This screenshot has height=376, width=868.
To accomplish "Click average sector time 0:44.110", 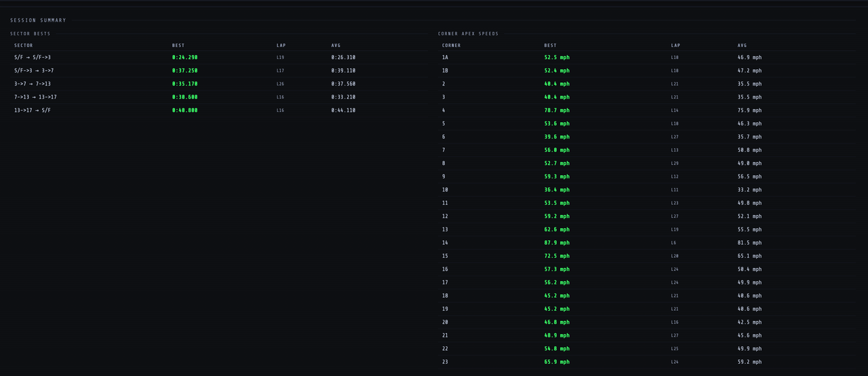I will 343,111.
